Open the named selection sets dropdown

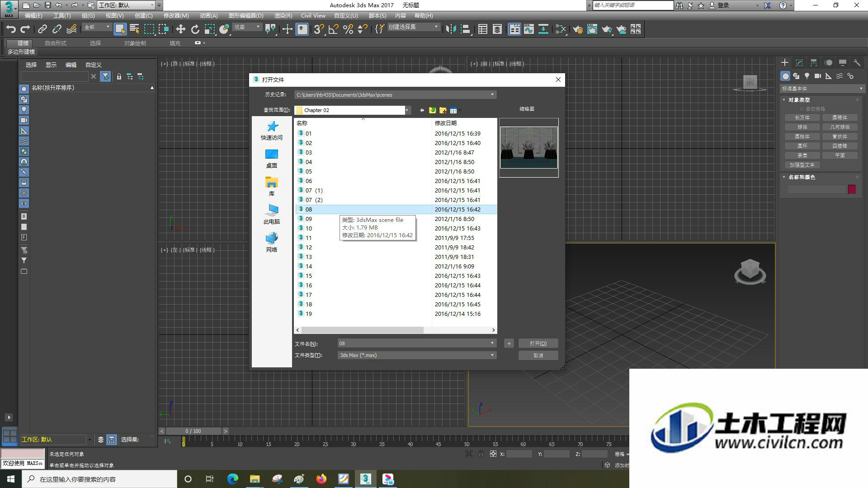click(414, 27)
